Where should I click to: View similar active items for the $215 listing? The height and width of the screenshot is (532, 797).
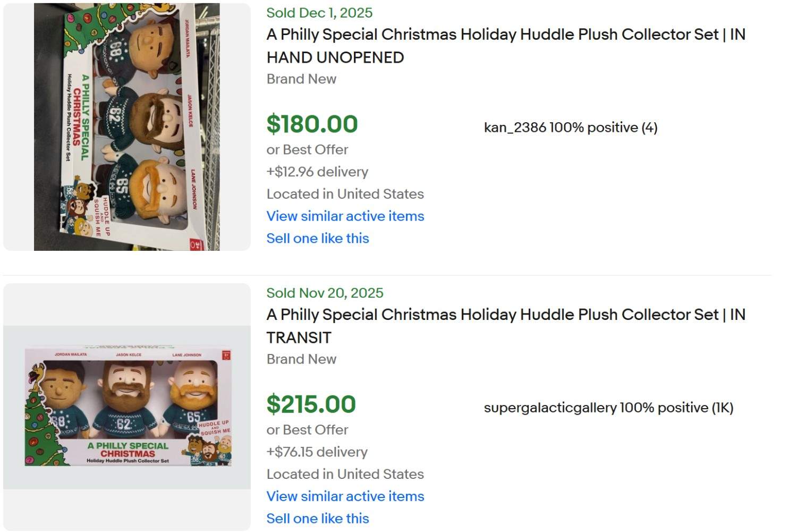(344, 496)
